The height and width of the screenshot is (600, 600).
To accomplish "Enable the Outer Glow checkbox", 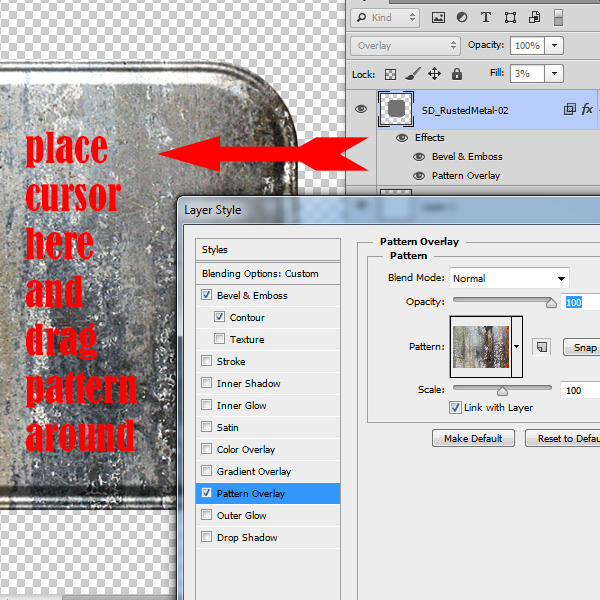I will [x=206, y=515].
